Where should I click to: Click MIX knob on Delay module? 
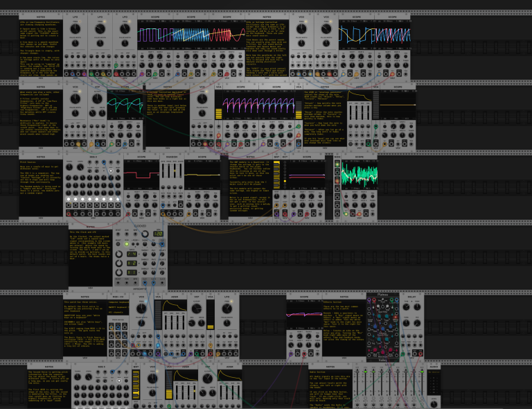coord(417,323)
